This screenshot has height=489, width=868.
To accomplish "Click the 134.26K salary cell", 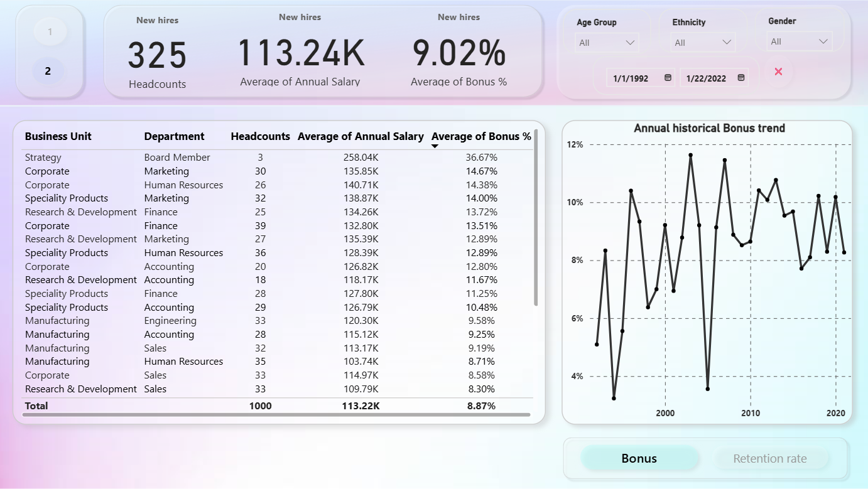I will pyautogui.click(x=361, y=212).
